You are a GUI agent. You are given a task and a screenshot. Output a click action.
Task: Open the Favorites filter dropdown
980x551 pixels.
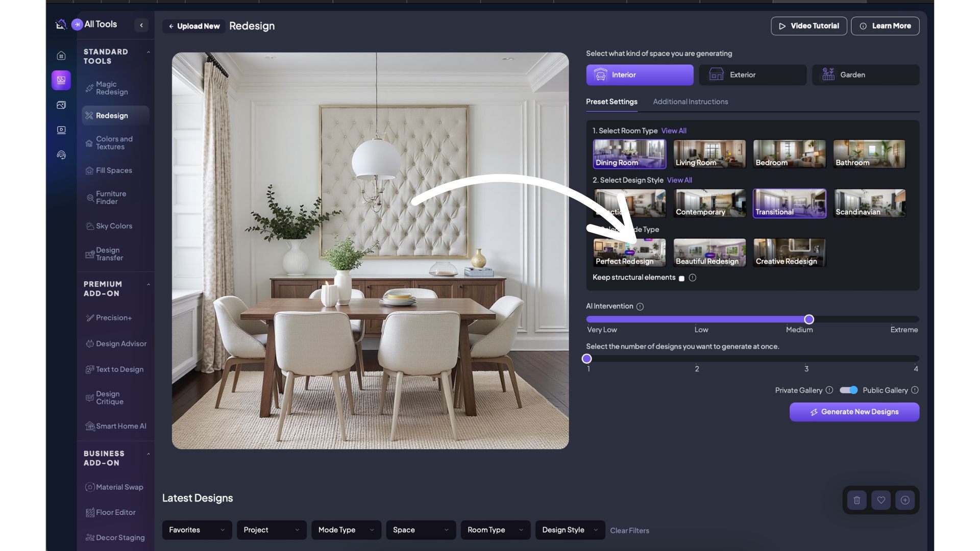(197, 530)
